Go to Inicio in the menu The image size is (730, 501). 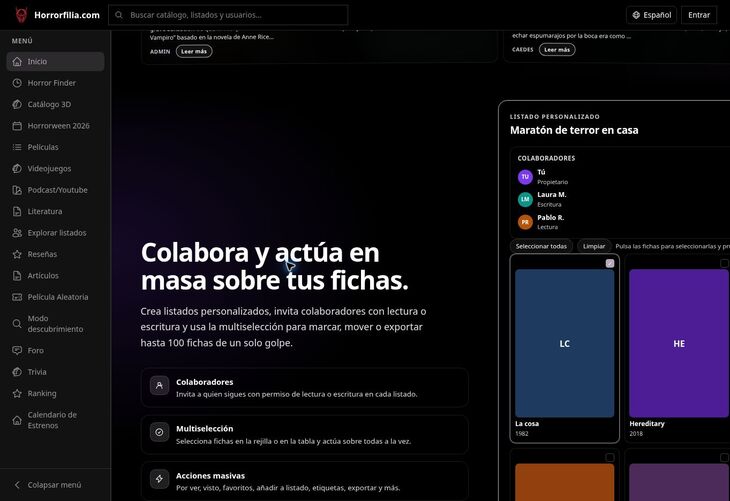coord(55,61)
